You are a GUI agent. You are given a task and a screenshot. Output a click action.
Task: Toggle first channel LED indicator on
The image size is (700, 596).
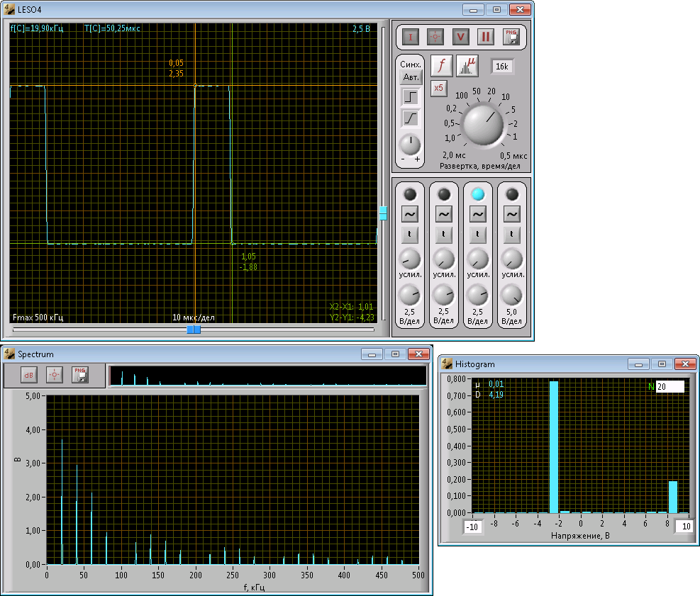[410, 194]
